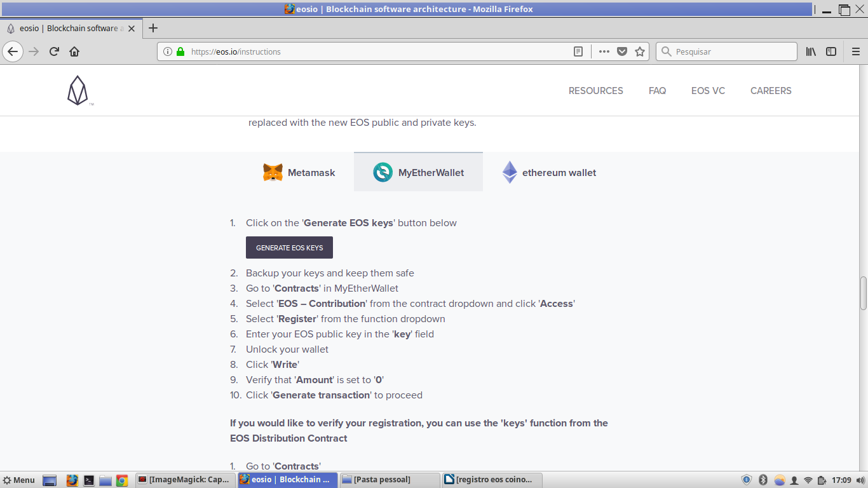Open the Firefox home page
The image size is (868, 488).
click(74, 51)
